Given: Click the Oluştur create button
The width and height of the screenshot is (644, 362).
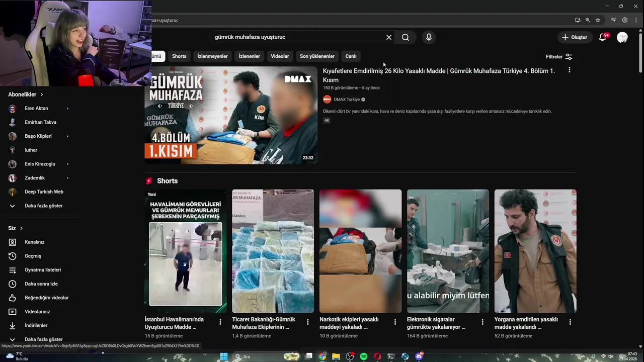Looking at the screenshot, I should 575,37.
